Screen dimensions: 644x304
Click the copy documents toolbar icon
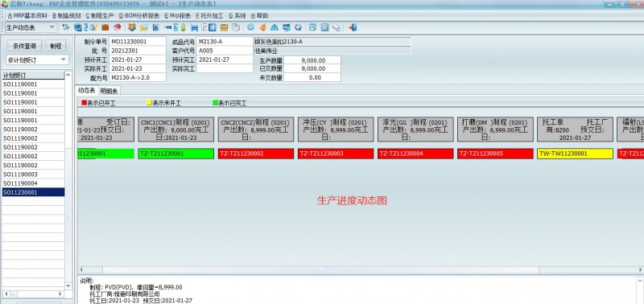click(235, 27)
